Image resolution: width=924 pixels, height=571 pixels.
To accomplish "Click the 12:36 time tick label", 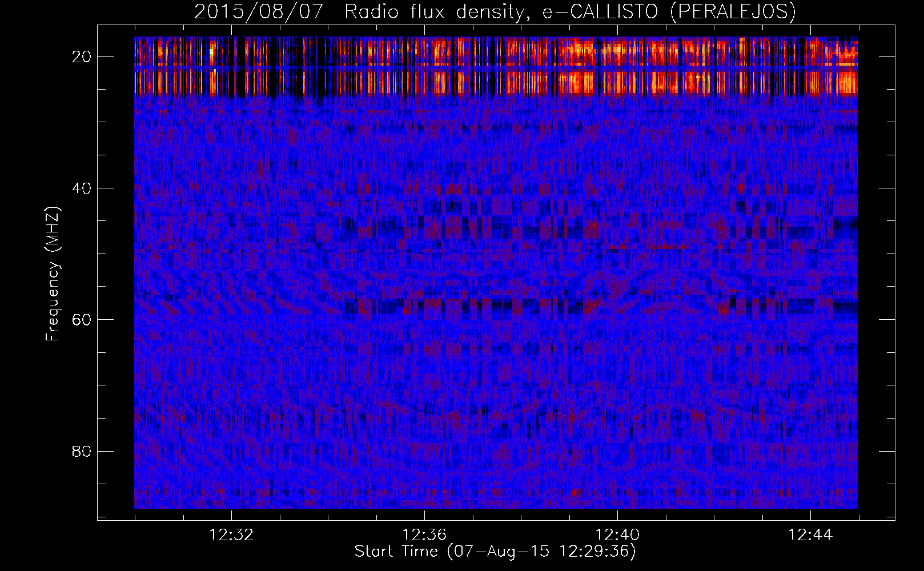I will 424,535.
